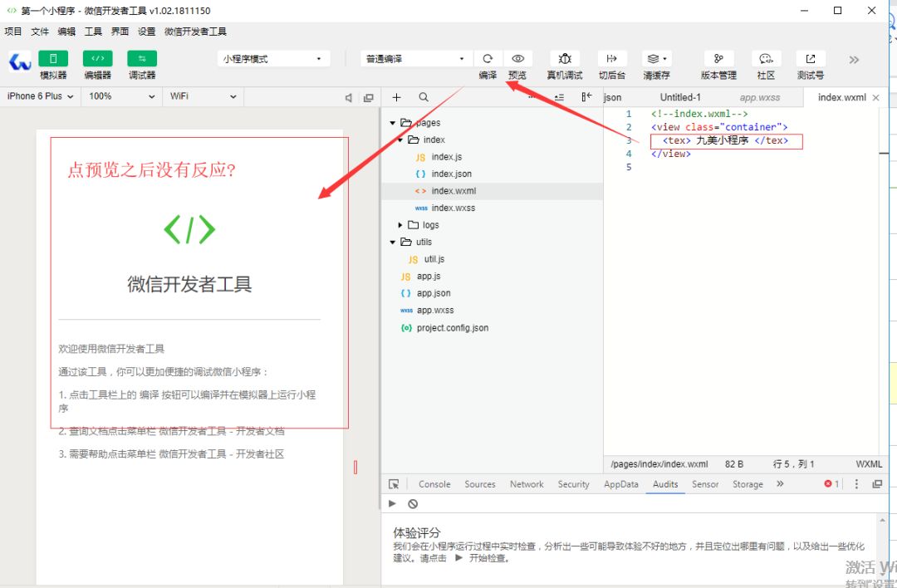Expand the logs folder
Viewport: 897px width, 588px height.
point(399,225)
